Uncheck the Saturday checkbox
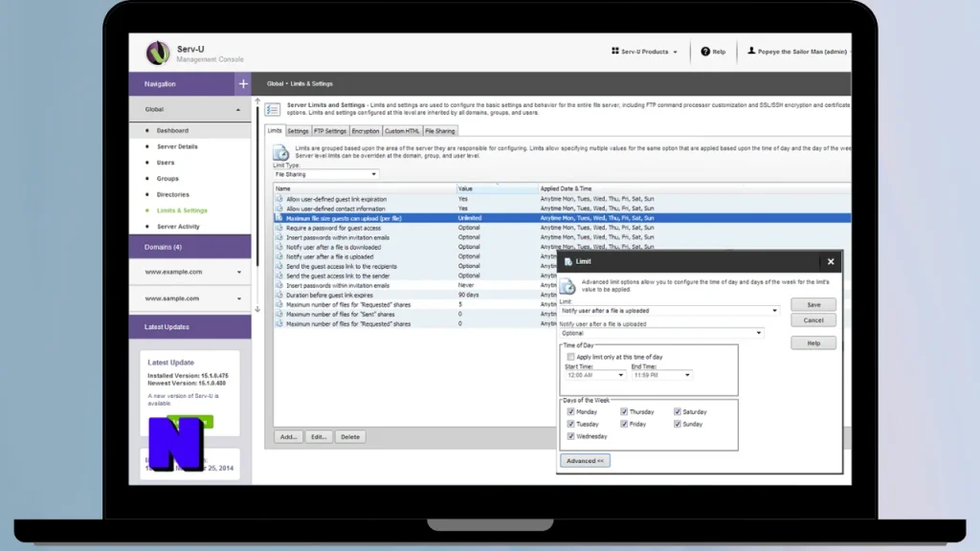Image resolution: width=980 pixels, height=551 pixels. [x=678, y=411]
